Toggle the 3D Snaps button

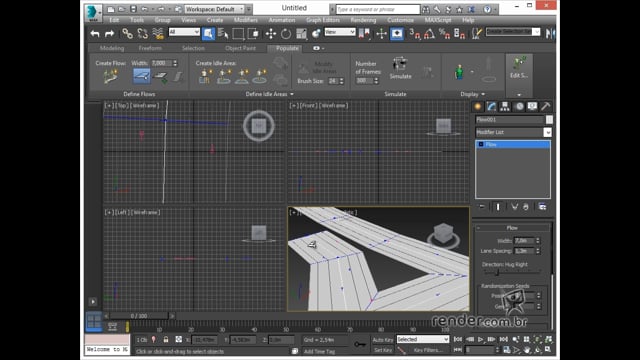[x=414, y=34]
